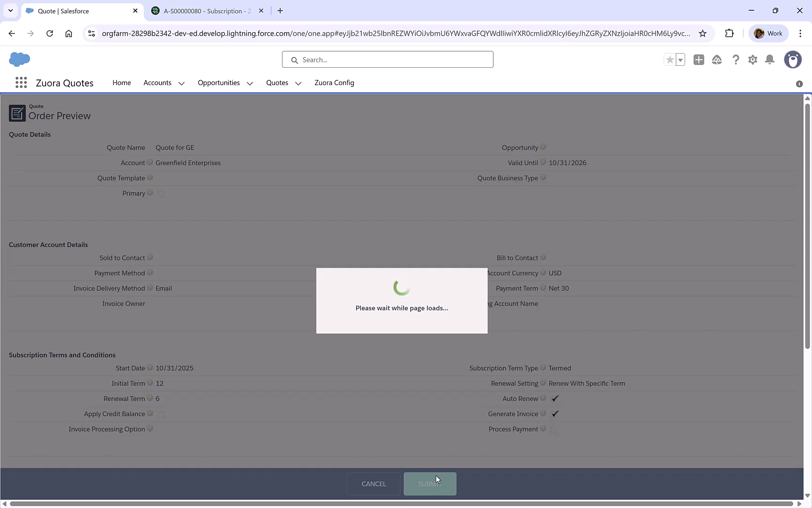
Task: Open the Setup gear icon
Action: 752,60
